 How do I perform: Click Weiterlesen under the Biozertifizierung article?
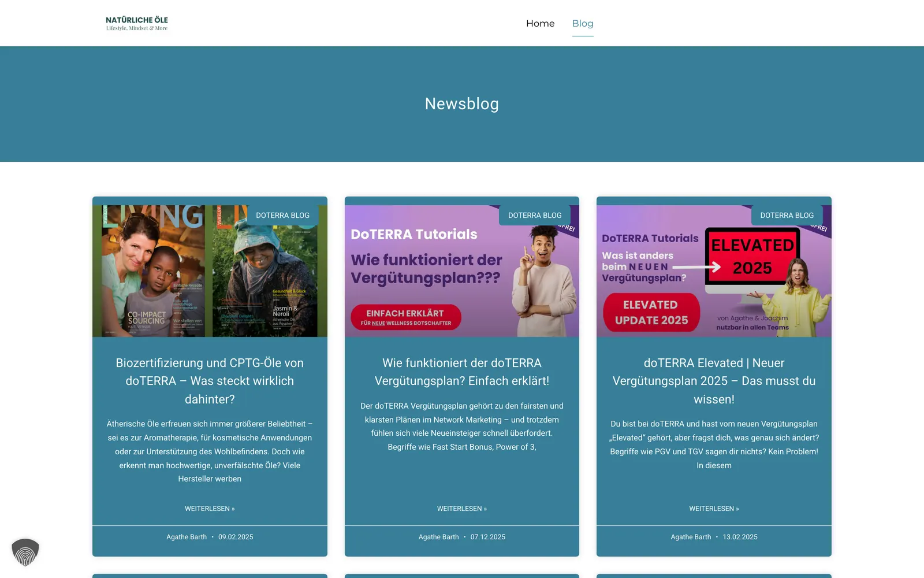tap(210, 509)
